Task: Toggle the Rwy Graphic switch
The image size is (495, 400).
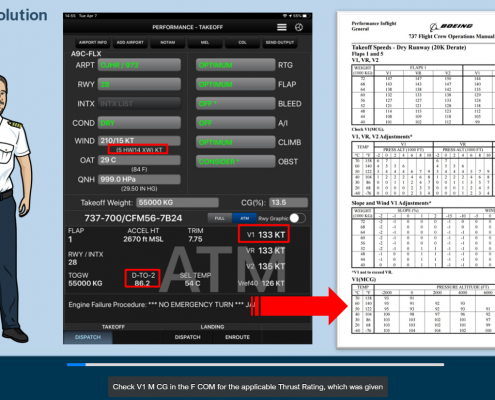Action: [x=297, y=218]
